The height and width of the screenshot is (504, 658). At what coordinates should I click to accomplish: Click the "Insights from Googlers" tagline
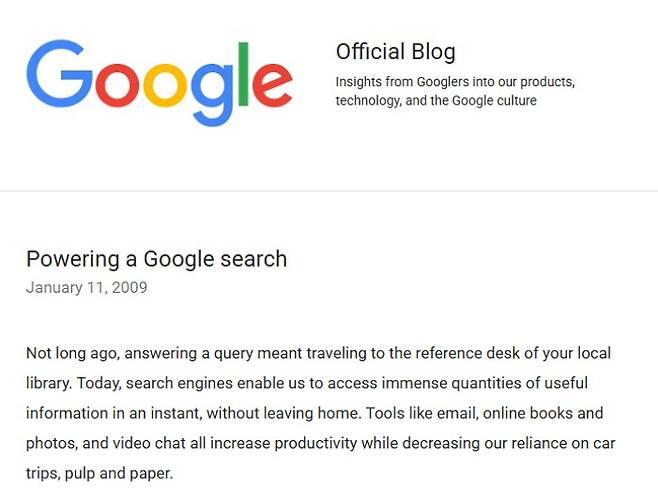click(x=455, y=82)
